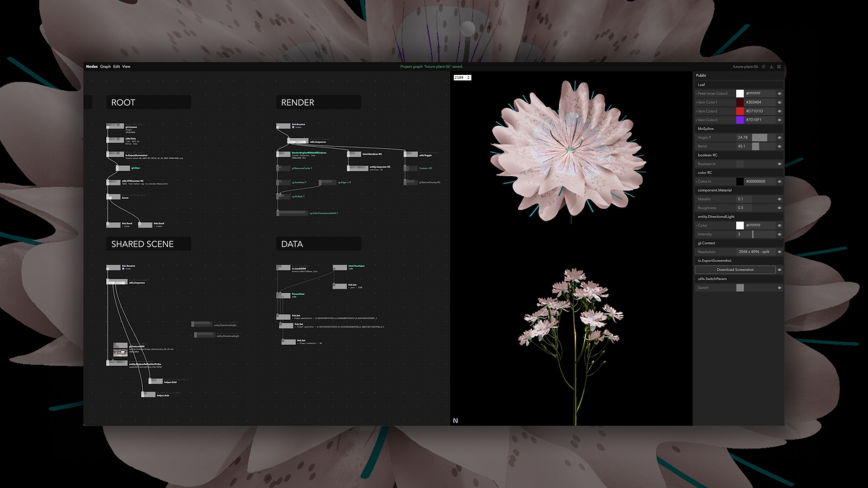Expand the Color In row arrow
This screenshot has width=868, height=488.
click(697, 181)
